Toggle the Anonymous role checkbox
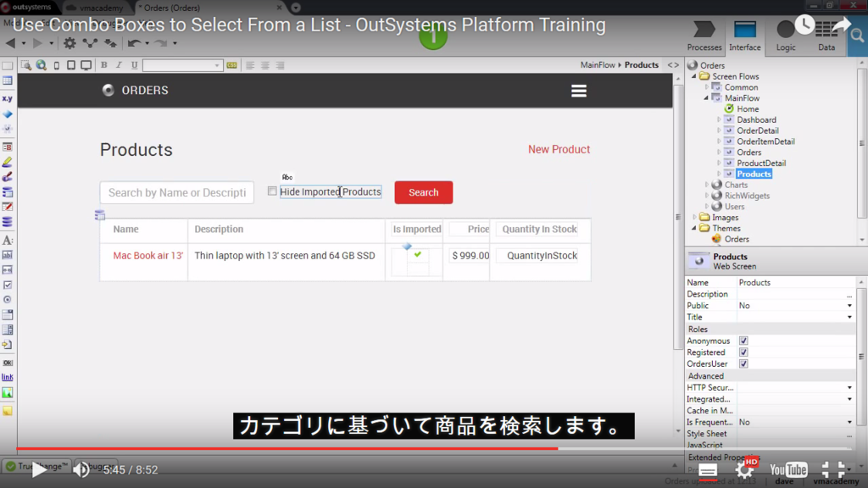This screenshot has height=488, width=868. pyautogui.click(x=743, y=341)
